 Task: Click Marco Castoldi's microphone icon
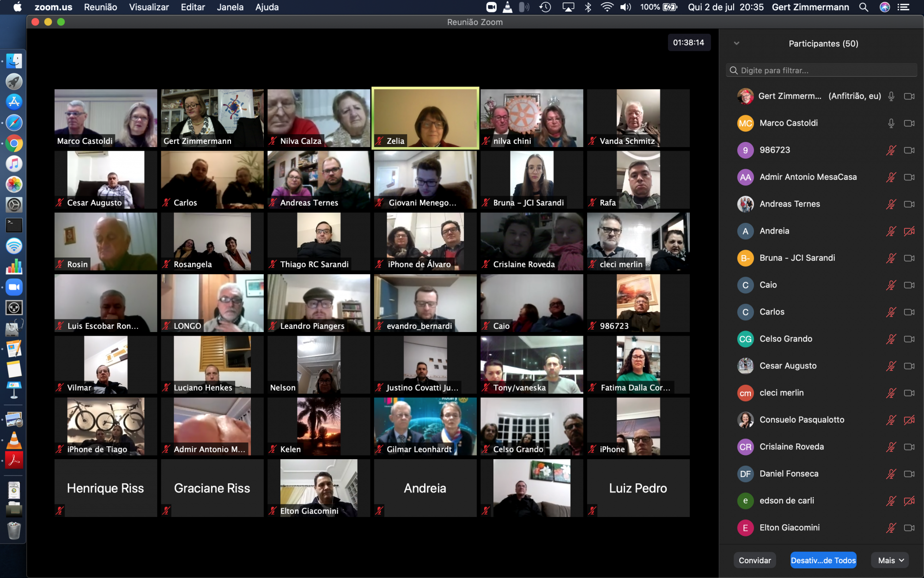click(x=891, y=123)
